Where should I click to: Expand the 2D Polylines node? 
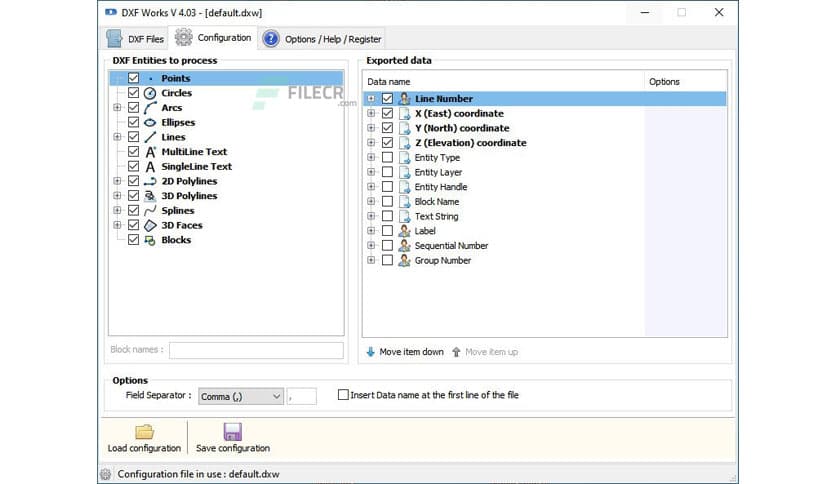[117, 181]
